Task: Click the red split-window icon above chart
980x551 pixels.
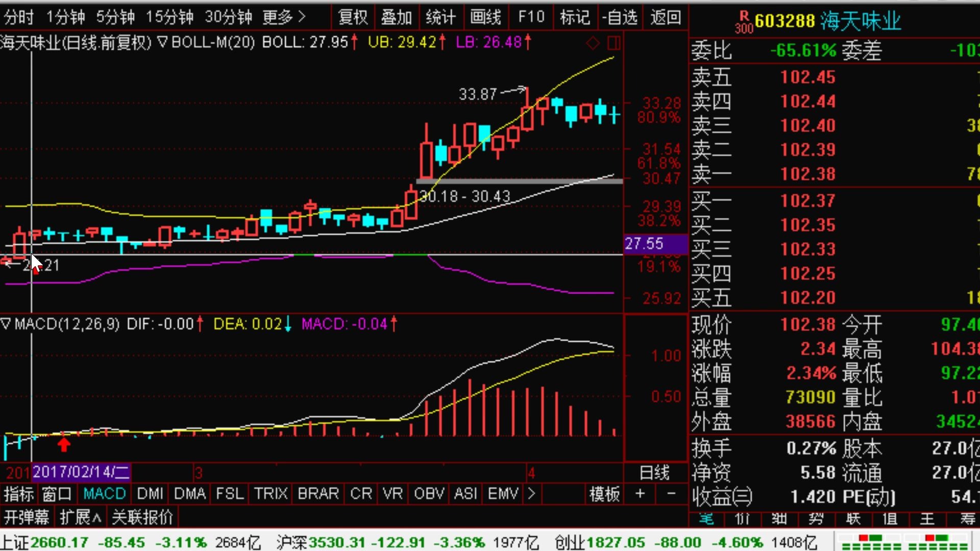Action: pyautogui.click(x=614, y=43)
